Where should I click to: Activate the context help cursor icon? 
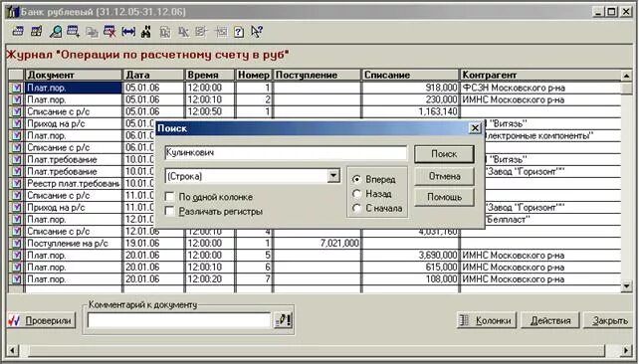[257, 32]
